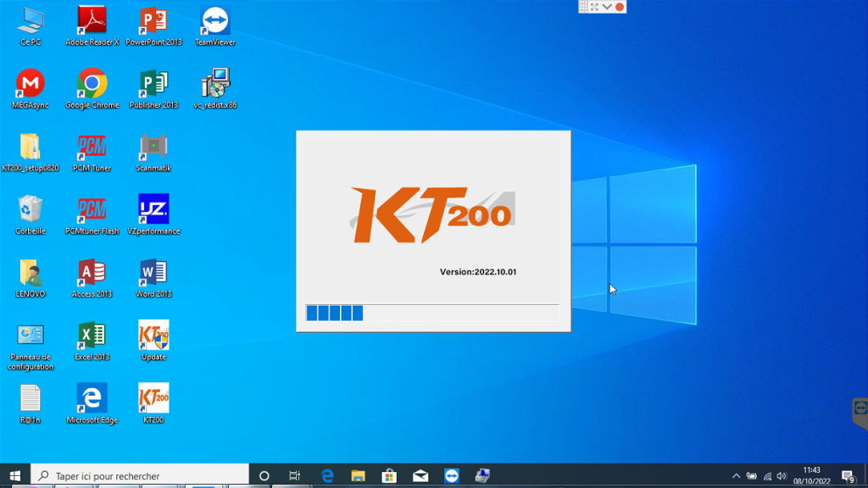Select the PCM Tuner shortcut

pos(92,152)
